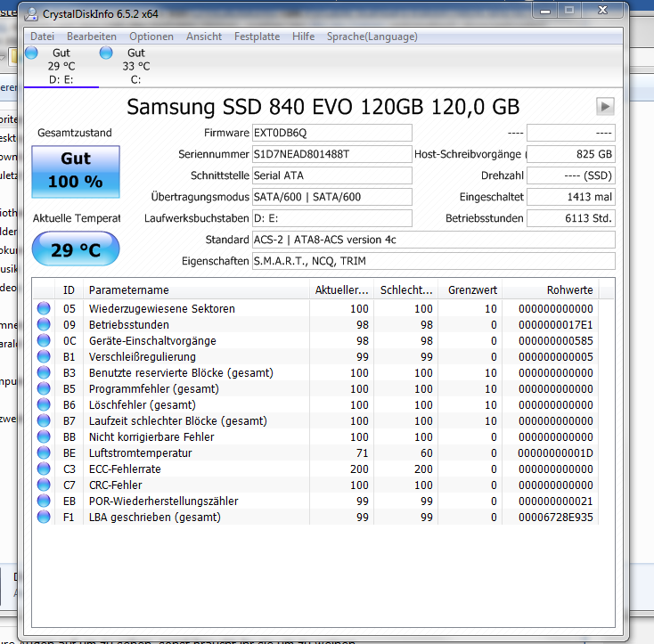The image size is (654, 644).
Task: Click the Aktueller... column header
Action: pyautogui.click(x=341, y=289)
